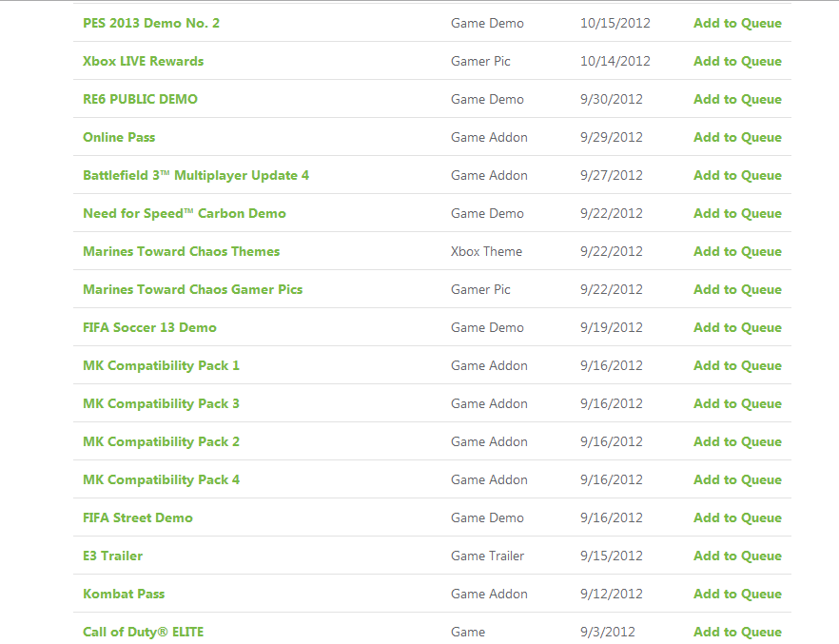Select date in FIFA Street Demo row
839x644 pixels.
(x=611, y=517)
